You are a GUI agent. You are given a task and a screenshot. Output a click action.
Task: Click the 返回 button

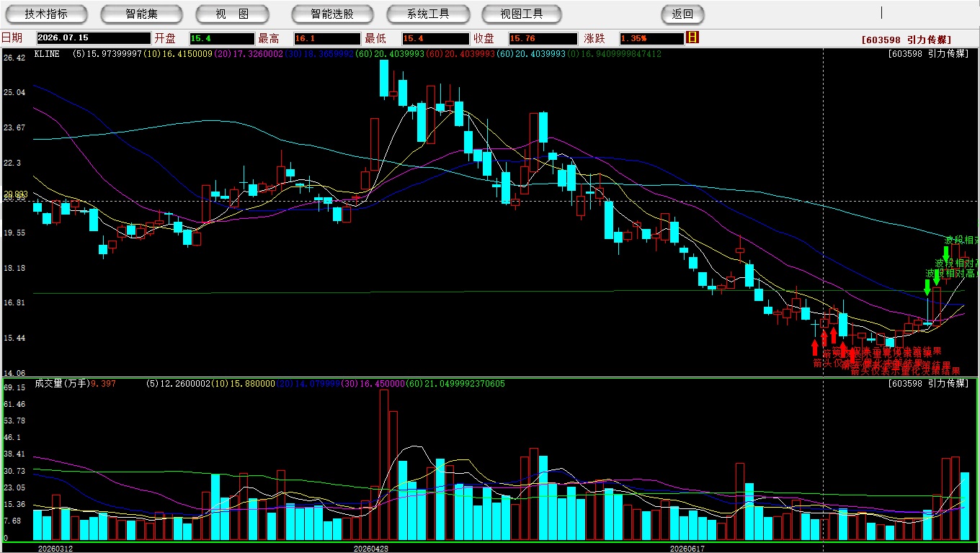point(682,14)
